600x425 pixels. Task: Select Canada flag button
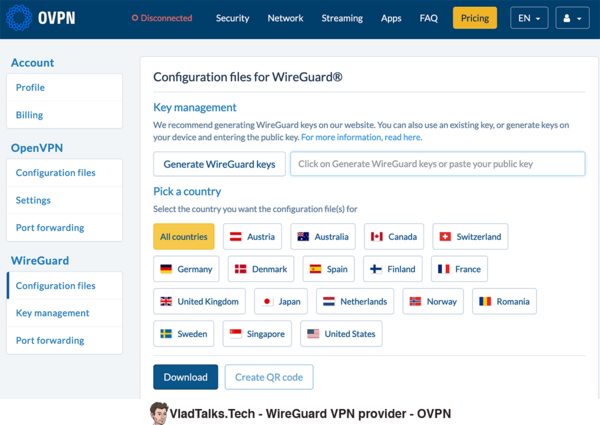tap(394, 236)
